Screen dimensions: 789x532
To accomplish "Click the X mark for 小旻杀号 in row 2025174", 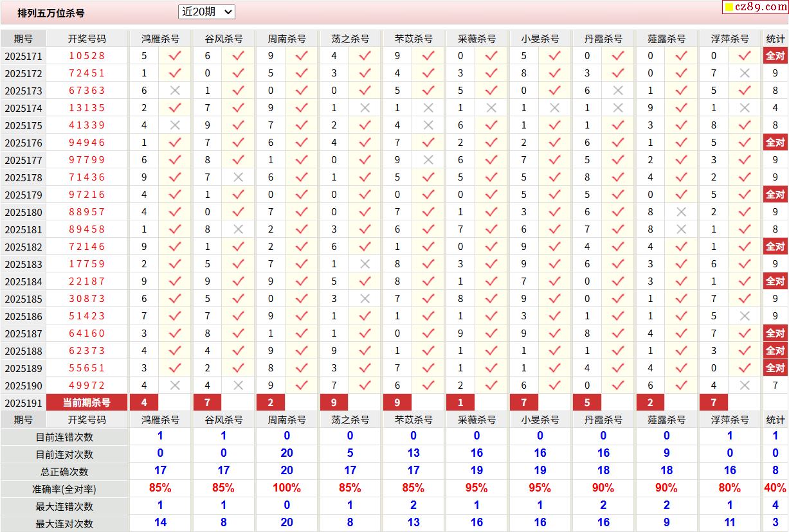I will (554, 108).
